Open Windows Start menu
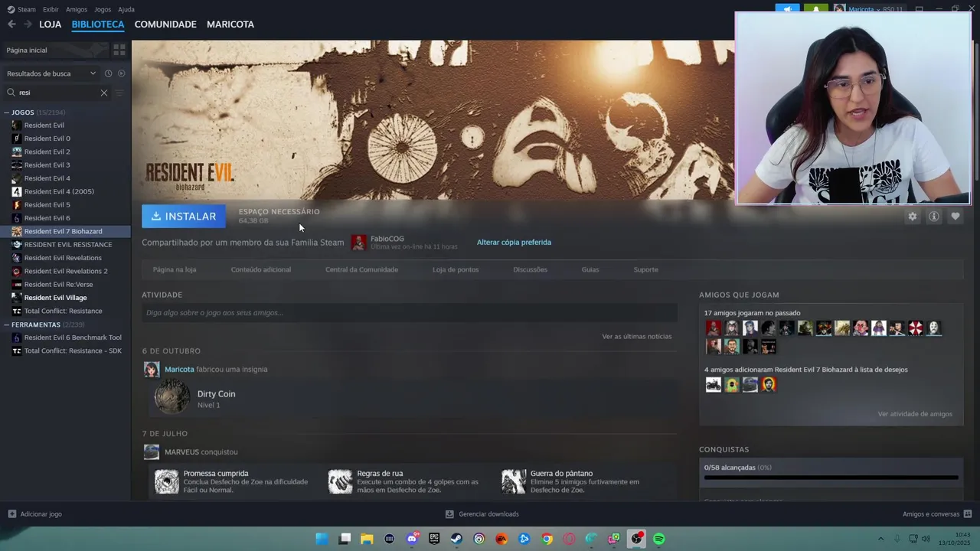 pos(322,539)
